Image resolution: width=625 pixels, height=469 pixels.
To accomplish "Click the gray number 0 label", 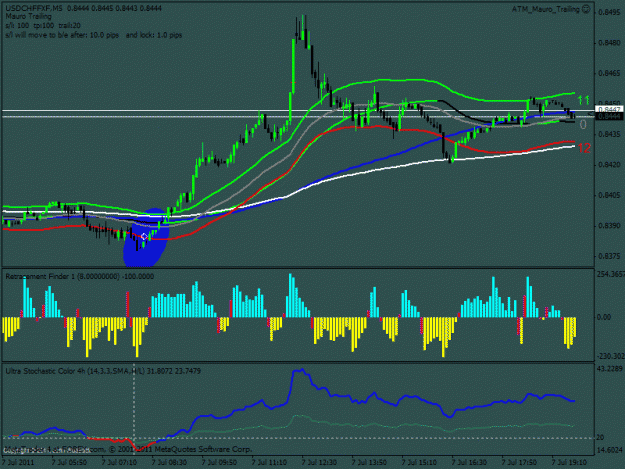I will (583, 125).
